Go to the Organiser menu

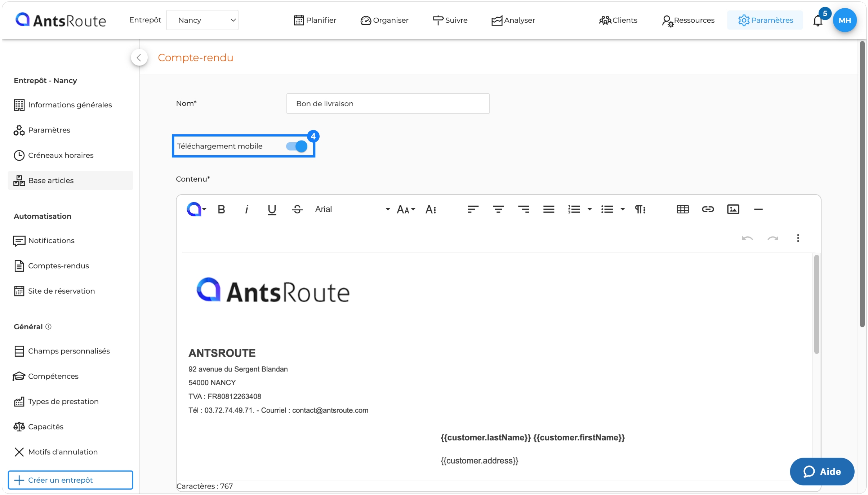384,20
